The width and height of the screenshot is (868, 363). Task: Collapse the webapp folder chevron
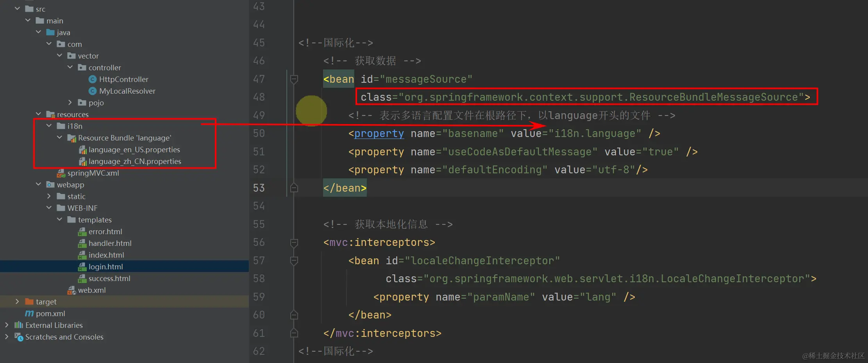coord(38,184)
